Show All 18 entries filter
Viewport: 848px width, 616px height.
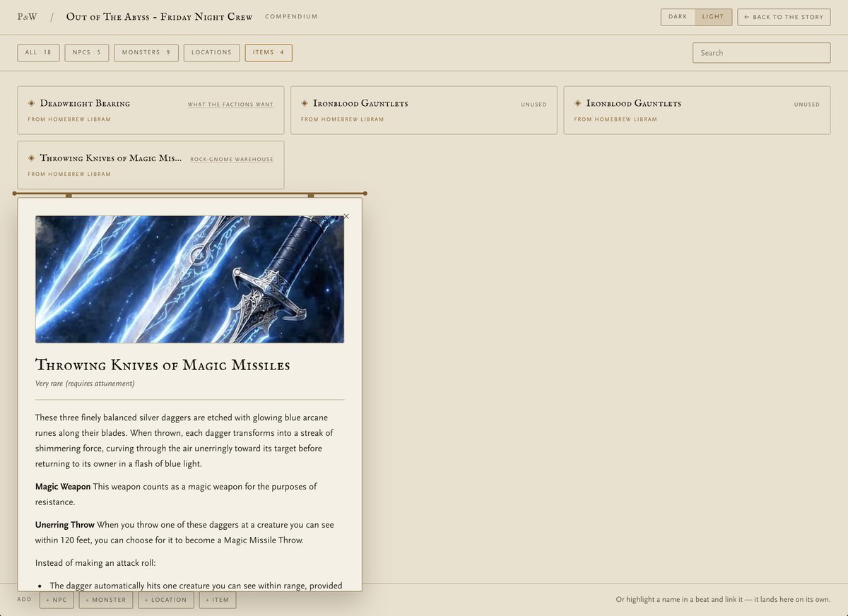point(38,53)
